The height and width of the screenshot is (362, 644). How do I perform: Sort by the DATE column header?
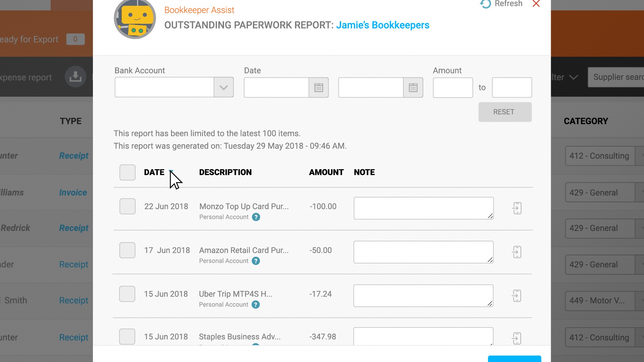(x=154, y=172)
